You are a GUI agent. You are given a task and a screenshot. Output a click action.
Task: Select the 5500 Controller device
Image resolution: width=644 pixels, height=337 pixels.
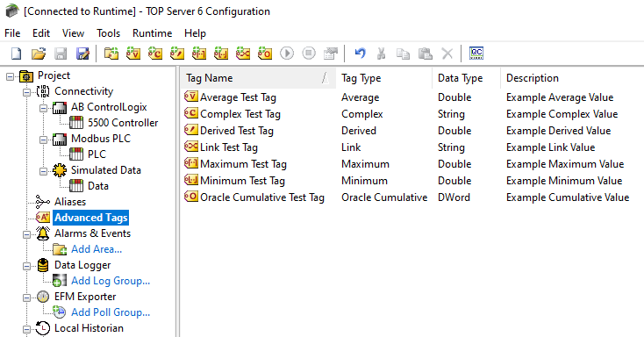pos(122,123)
